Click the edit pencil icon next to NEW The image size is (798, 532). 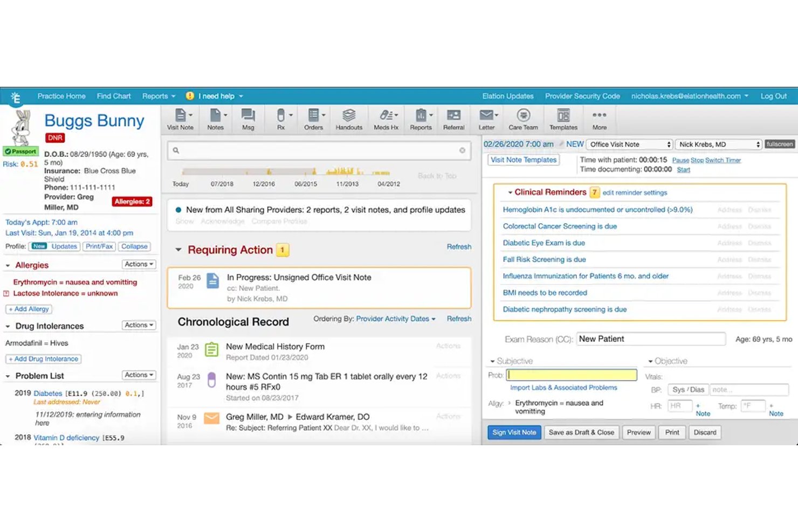(x=561, y=144)
